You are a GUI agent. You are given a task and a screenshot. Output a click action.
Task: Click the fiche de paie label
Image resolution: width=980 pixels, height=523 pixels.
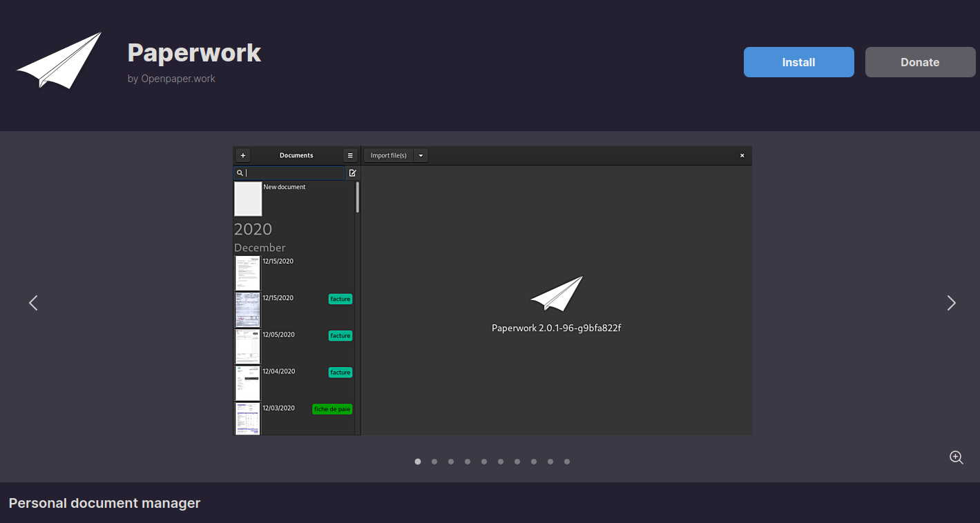(x=332, y=409)
